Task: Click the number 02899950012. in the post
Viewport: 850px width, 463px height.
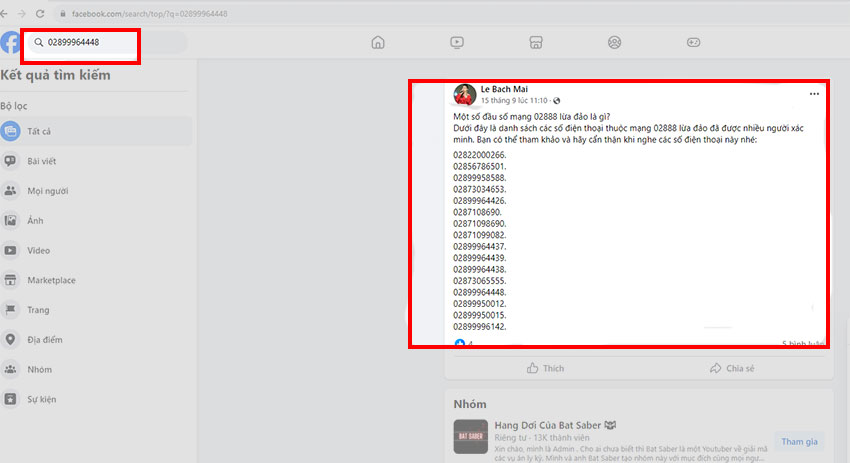Action: pos(479,304)
